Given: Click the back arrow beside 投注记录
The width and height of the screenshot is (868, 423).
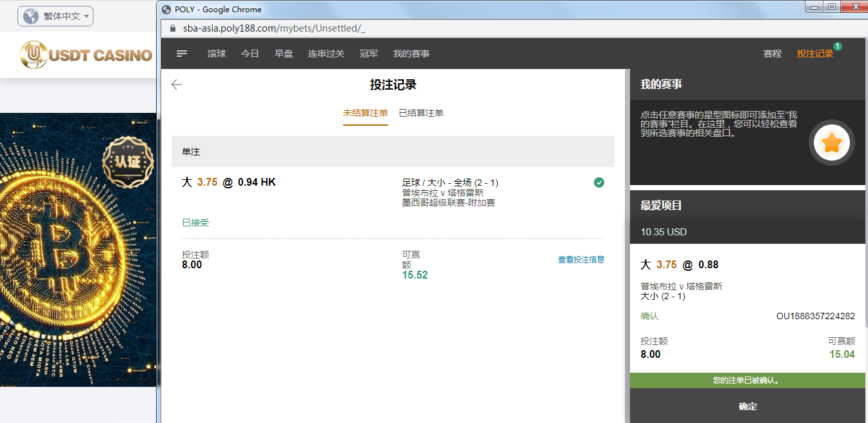Looking at the screenshot, I should [x=177, y=84].
